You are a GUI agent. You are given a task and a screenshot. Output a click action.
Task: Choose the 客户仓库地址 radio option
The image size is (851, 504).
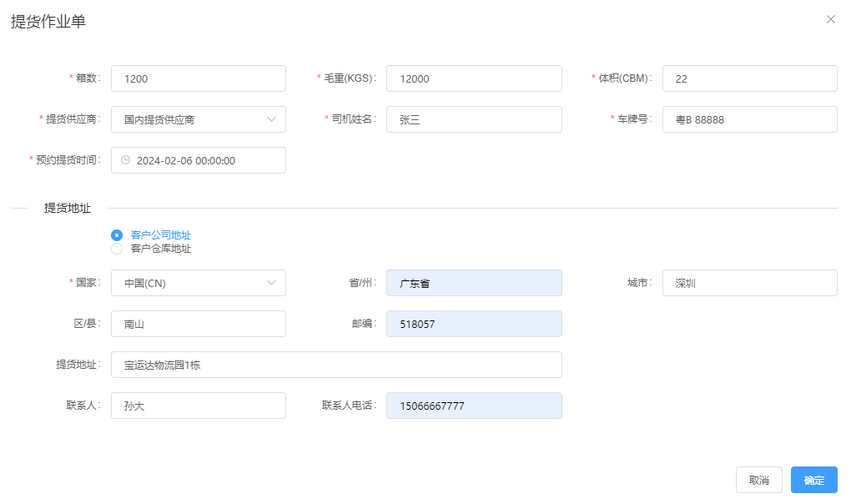click(x=117, y=249)
